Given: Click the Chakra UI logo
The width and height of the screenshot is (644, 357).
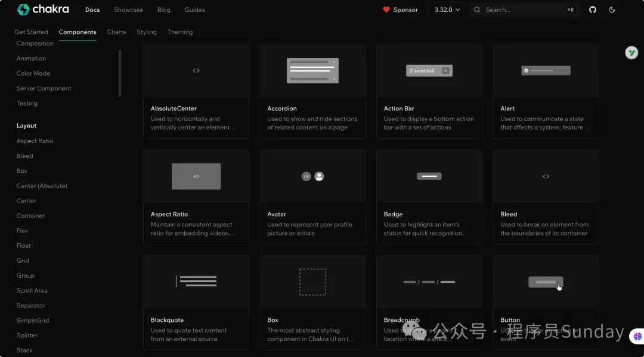Looking at the screenshot, I should tap(43, 9).
